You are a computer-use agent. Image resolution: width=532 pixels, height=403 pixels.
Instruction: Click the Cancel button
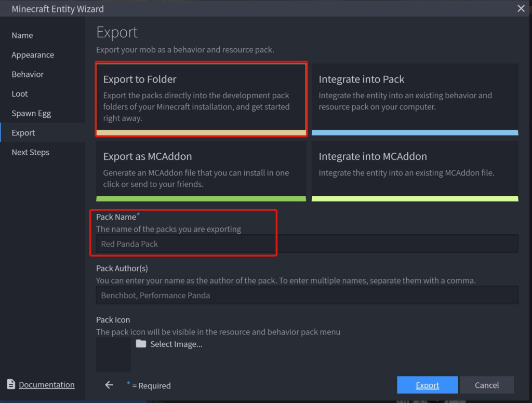pyautogui.click(x=486, y=385)
